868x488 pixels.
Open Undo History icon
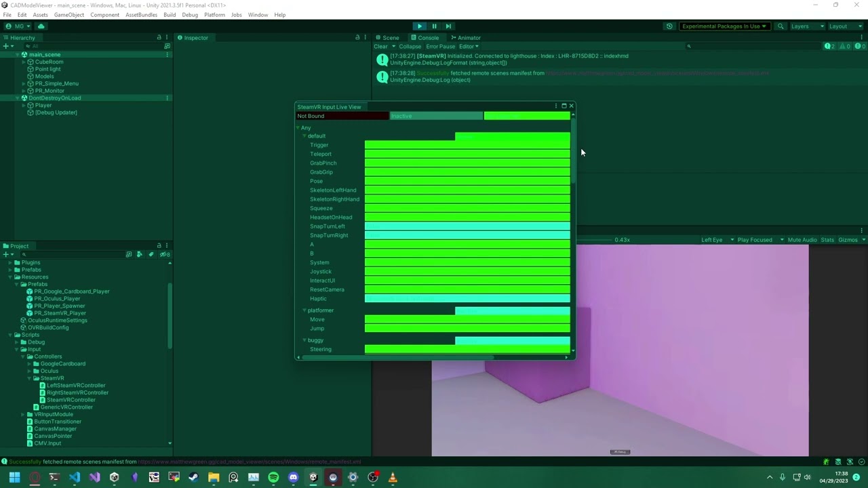coord(669,26)
